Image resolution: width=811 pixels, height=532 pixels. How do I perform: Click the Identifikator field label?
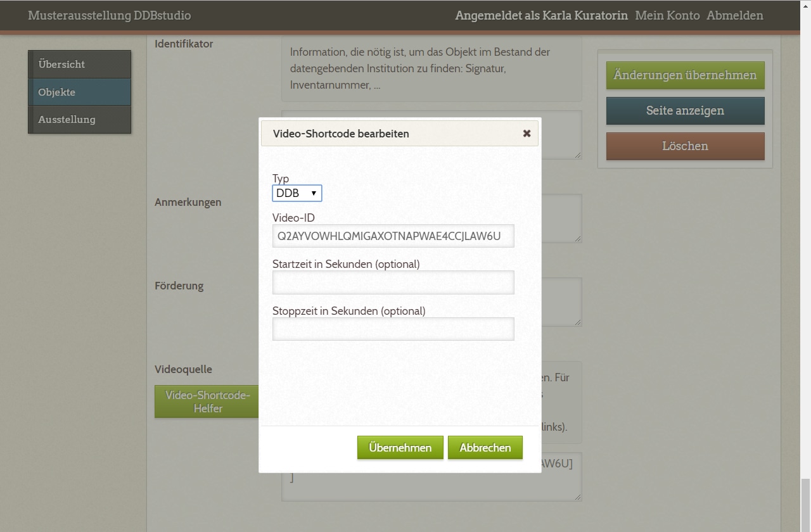[184, 44]
